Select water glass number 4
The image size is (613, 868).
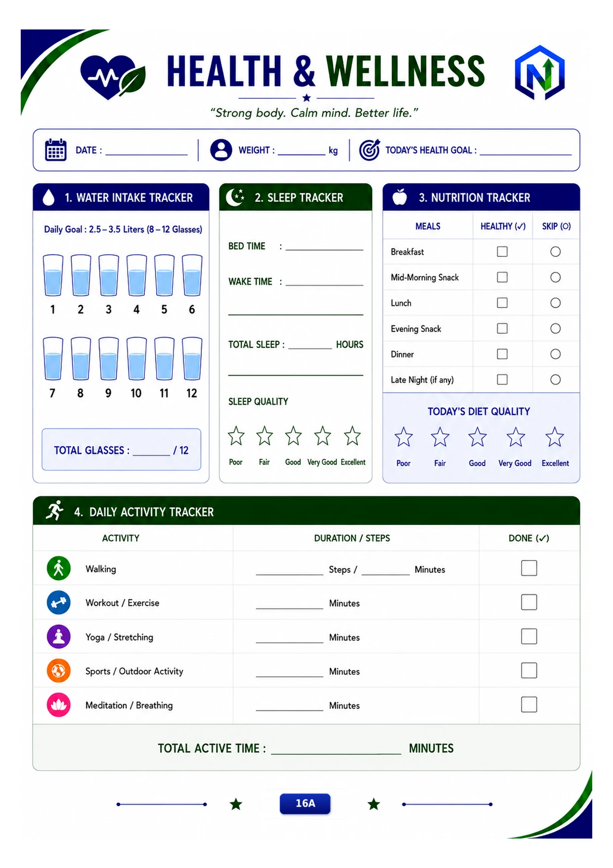[136, 275]
